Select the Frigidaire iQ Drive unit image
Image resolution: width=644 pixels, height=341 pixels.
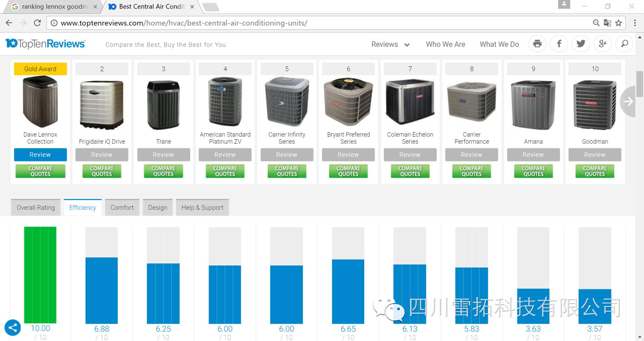click(x=102, y=105)
